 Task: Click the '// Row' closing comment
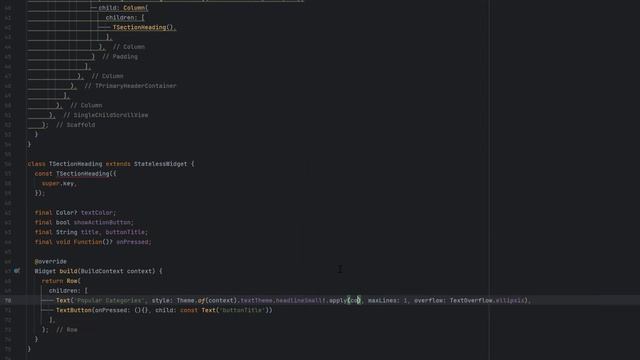67,330
